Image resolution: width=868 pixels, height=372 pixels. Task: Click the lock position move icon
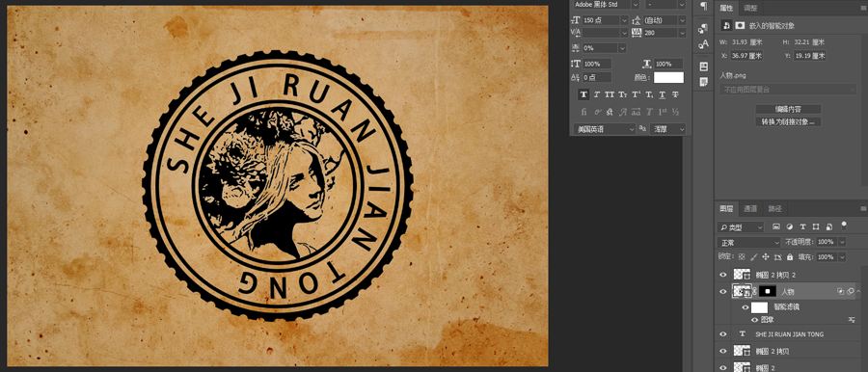766,257
